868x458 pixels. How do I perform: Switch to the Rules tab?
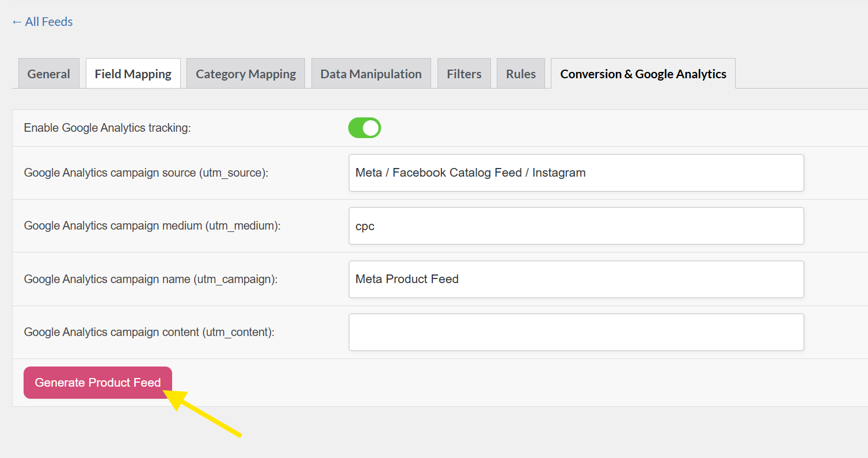(521, 74)
